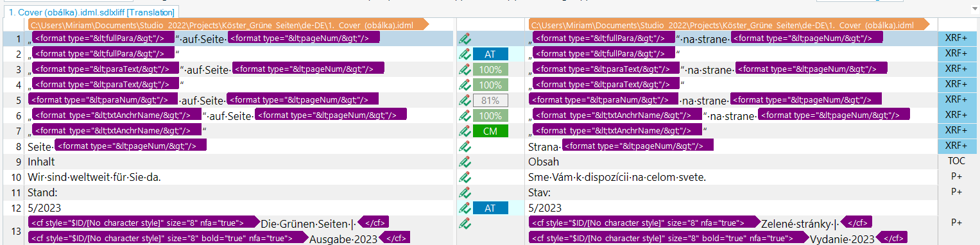
Task: Click the status icon in the Inhalt row
Action: [465, 162]
